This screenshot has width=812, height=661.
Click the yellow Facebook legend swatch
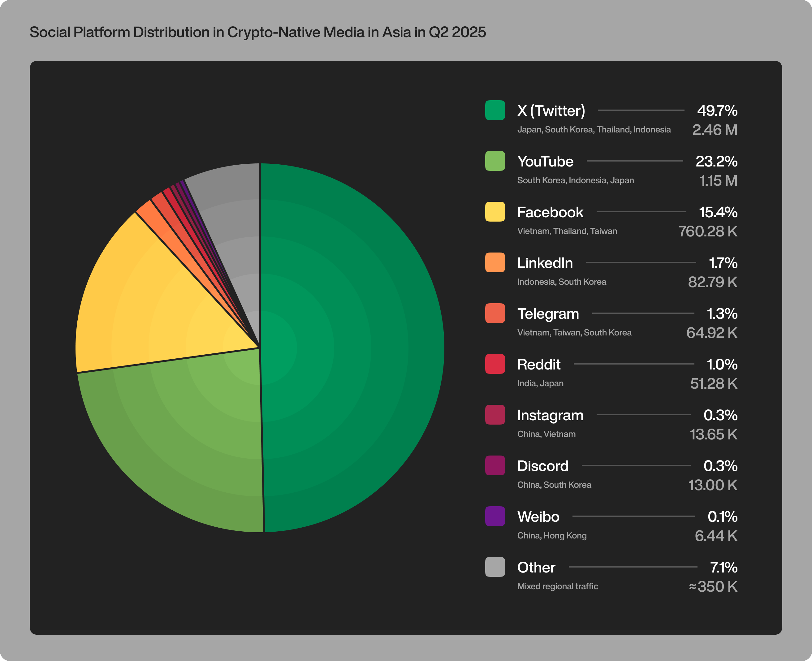coord(495,212)
